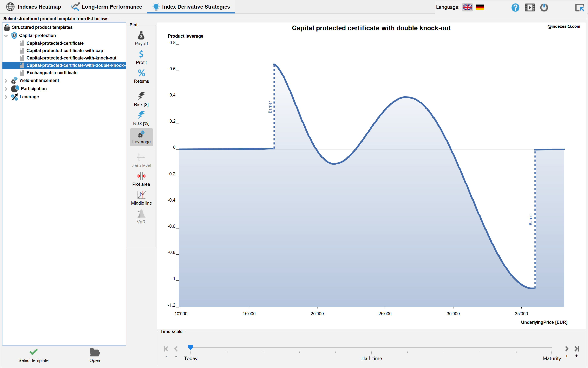Open Index Derivative Strategies tab

pyautogui.click(x=191, y=7)
